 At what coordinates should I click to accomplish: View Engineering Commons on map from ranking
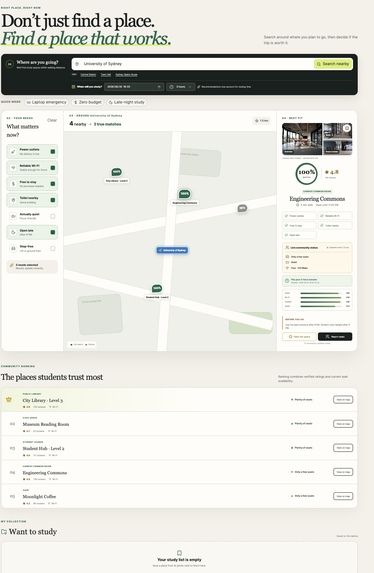[x=343, y=472]
